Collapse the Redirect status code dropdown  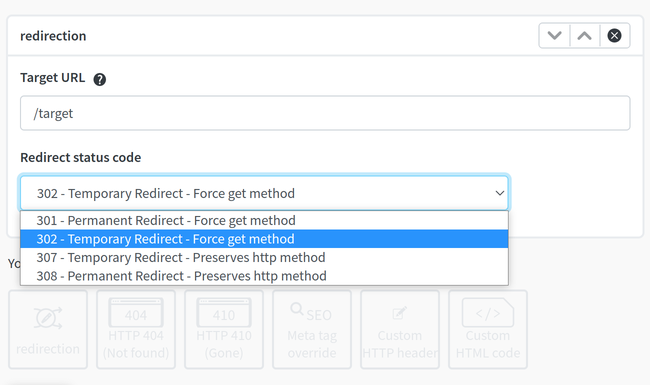(264, 193)
